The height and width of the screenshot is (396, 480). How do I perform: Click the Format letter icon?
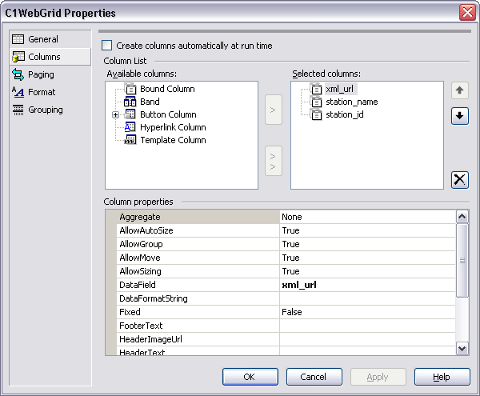(18, 92)
